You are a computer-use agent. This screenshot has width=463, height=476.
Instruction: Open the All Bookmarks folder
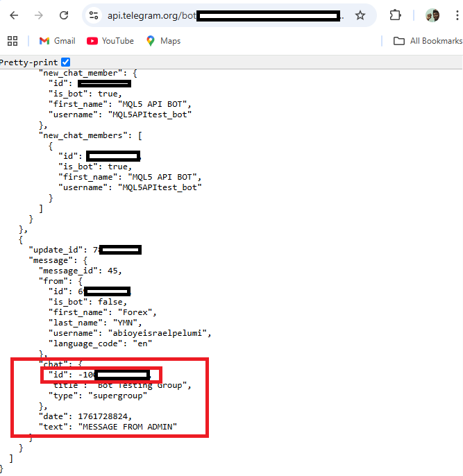click(428, 41)
